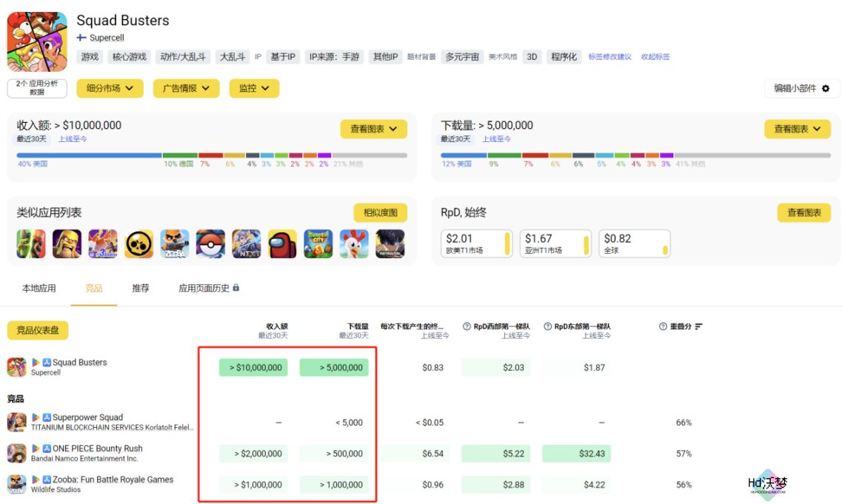The image size is (842, 504).
Task: Open the netmarble app icon
Action: coord(390,243)
